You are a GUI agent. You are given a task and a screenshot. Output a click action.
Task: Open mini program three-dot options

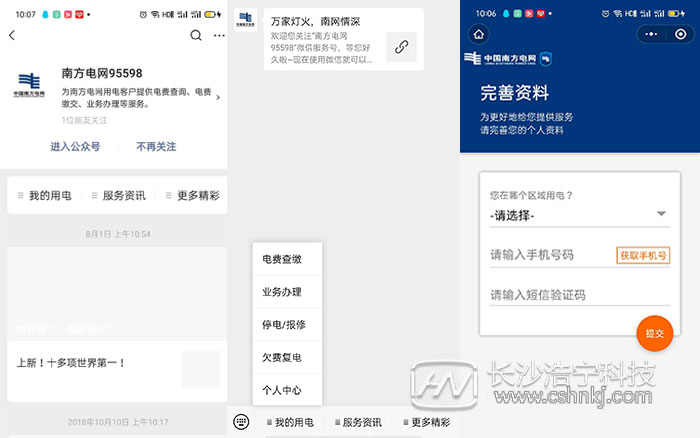pos(651,34)
